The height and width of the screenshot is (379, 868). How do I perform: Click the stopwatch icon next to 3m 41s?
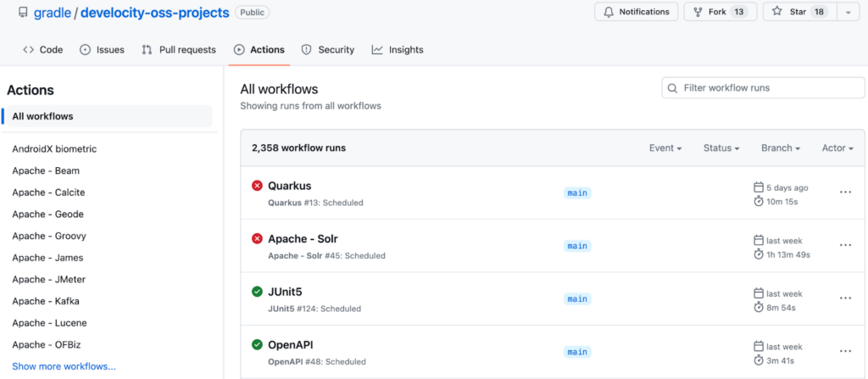coord(759,360)
